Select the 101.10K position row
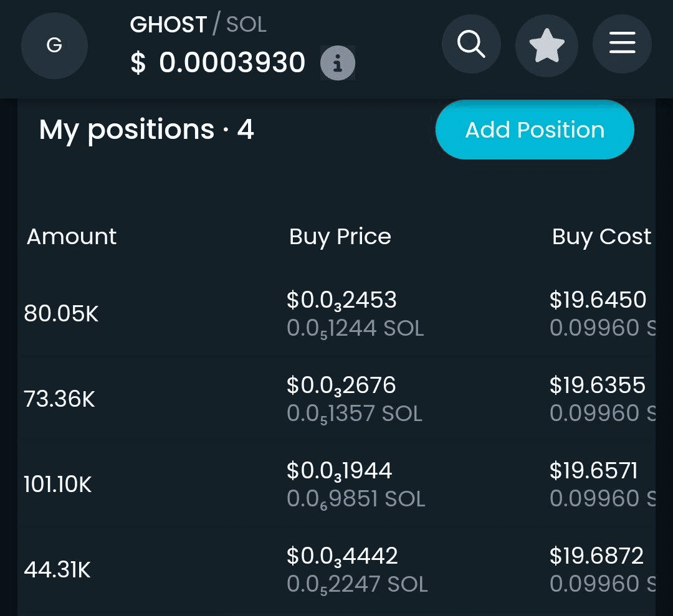 [336, 485]
